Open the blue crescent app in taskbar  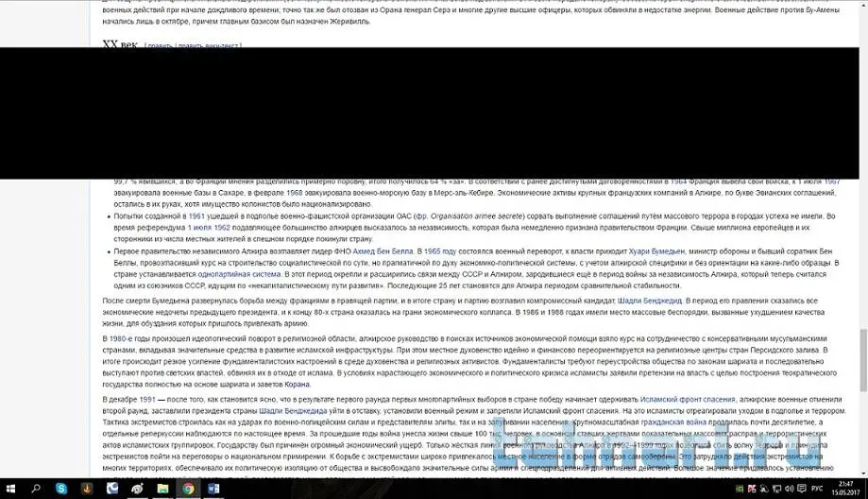click(x=112, y=489)
